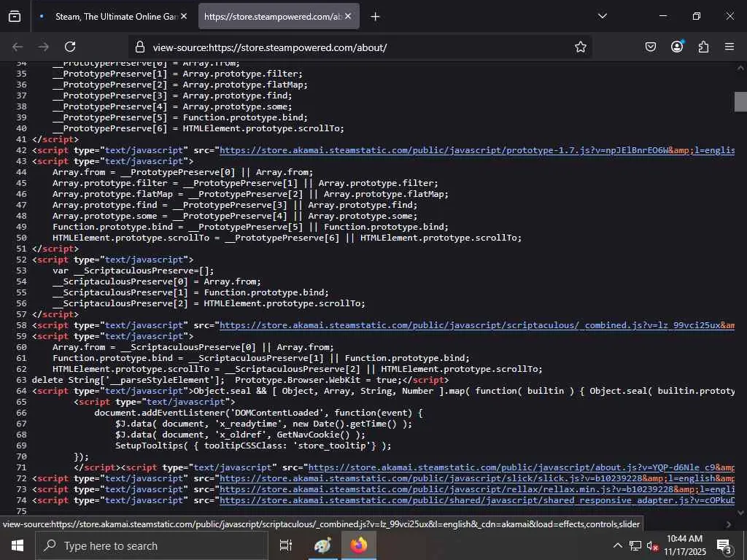Viewport: 747px width, 560px height.
Task: Expand the list all tabs chevron
Action: pos(602,16)
